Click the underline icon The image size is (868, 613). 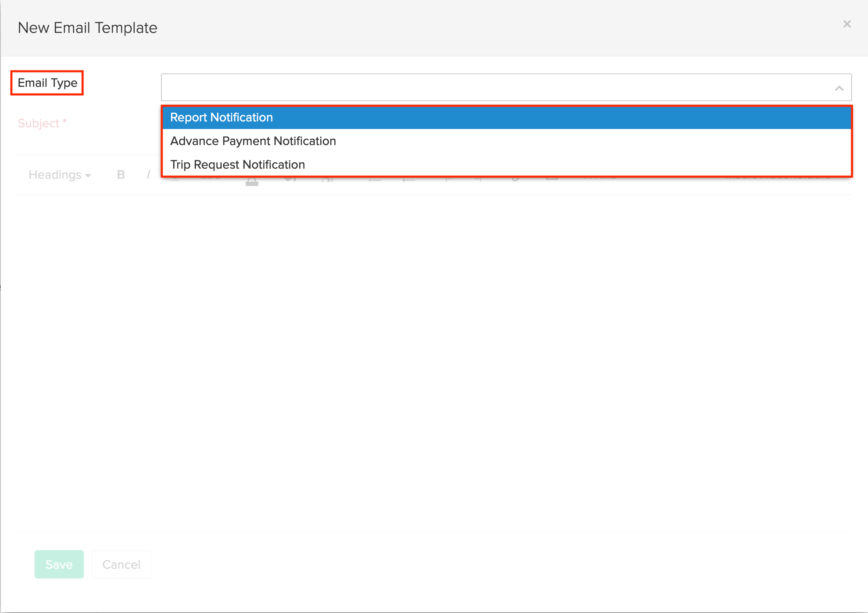coord(175,180)
